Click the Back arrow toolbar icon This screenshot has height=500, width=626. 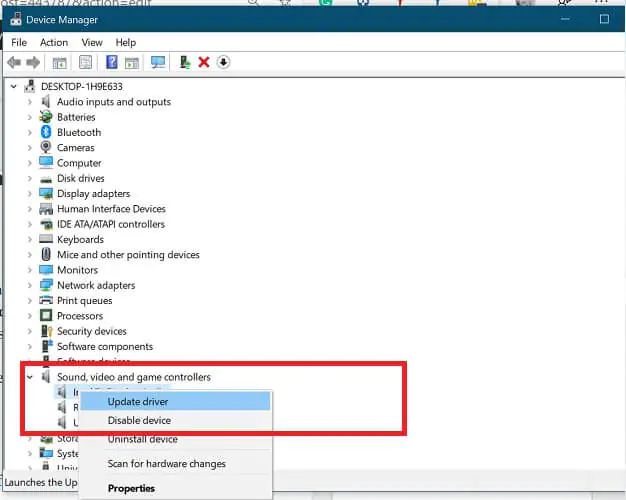pyautogui.click(x=14, y=62)
